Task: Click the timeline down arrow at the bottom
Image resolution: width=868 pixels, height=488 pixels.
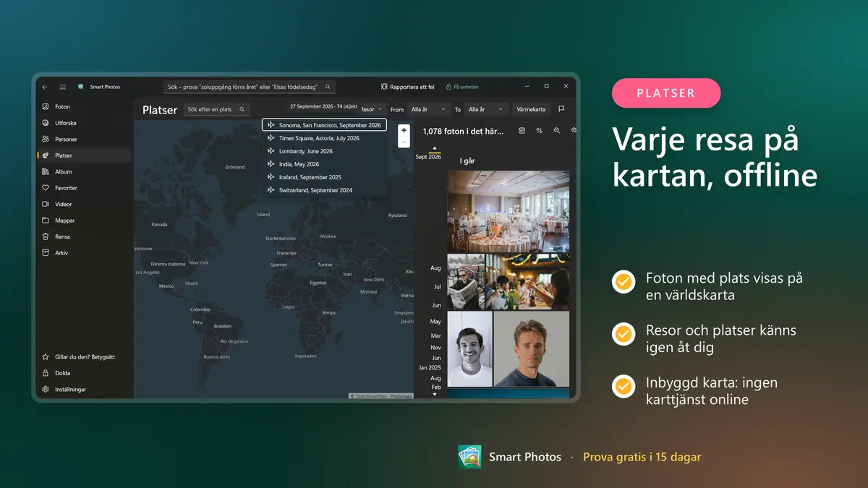Action: point(435,395)
